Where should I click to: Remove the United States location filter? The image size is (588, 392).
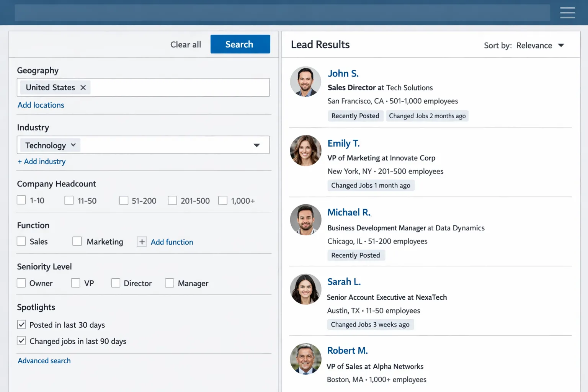83,87
